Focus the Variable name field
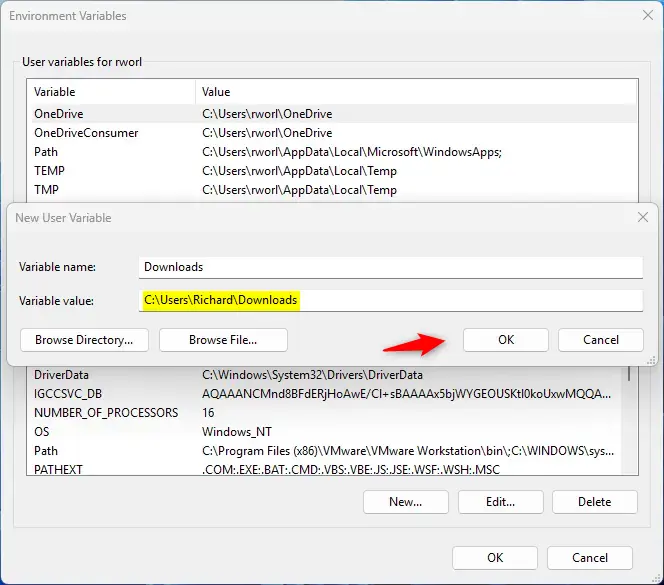Viewport: 664px width, 585px height. 390,267
